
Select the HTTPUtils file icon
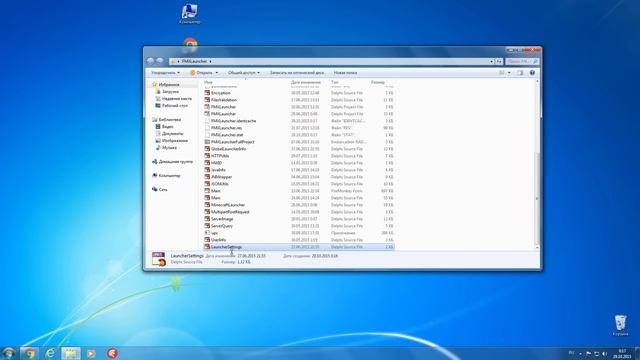coord(207,156)
